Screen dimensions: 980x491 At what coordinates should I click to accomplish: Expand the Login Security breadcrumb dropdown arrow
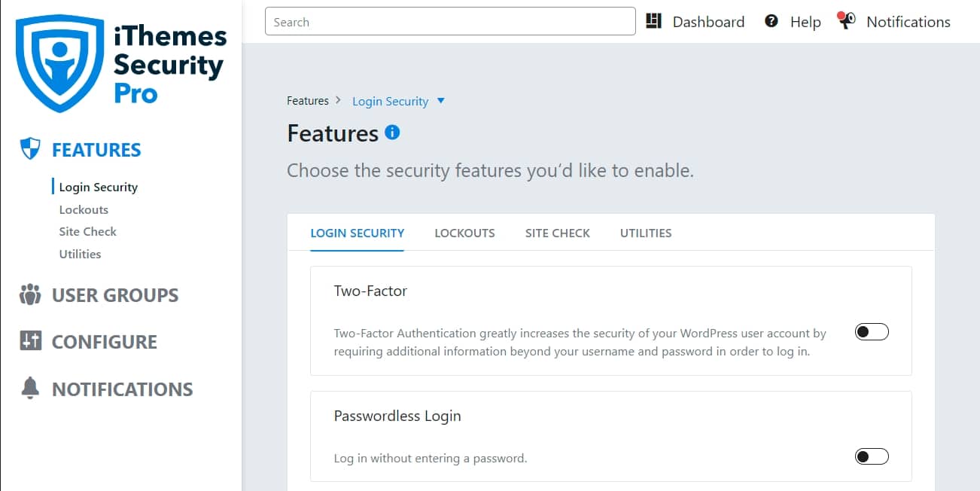click(441, 101)
